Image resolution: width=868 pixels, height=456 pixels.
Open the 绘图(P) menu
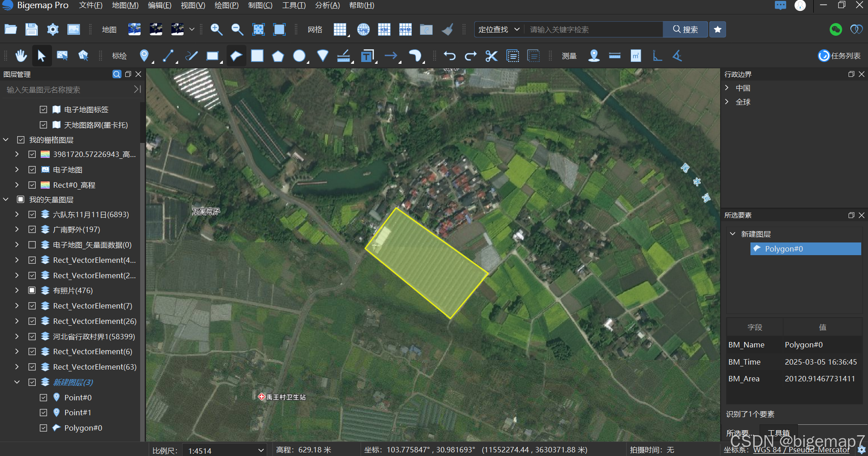pyautogui.click(x=226, y=5)
